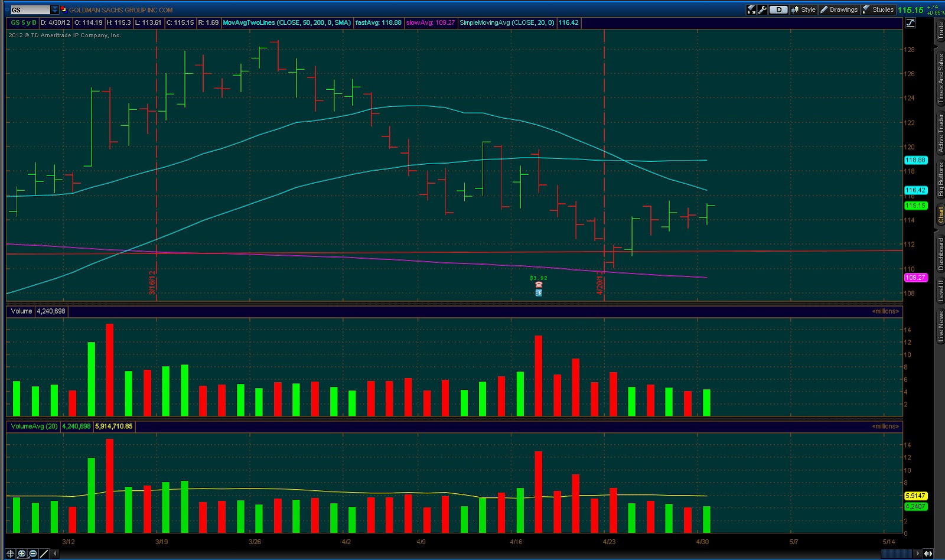This screenshot has width=945, height=560.
Task: Click the 118.88 price bubble
Action: coord(915,160)
